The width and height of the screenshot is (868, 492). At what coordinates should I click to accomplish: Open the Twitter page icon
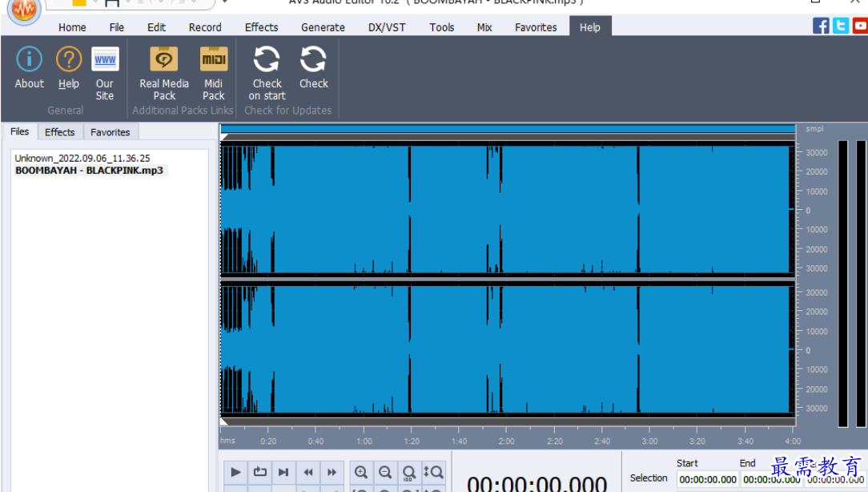pos(840,26)
